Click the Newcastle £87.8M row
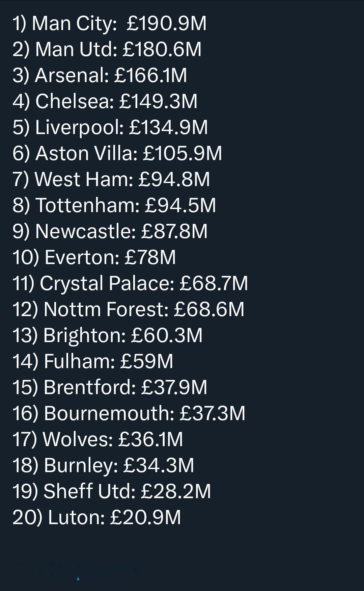The image size is (364, 591). [x=110, y=232]
